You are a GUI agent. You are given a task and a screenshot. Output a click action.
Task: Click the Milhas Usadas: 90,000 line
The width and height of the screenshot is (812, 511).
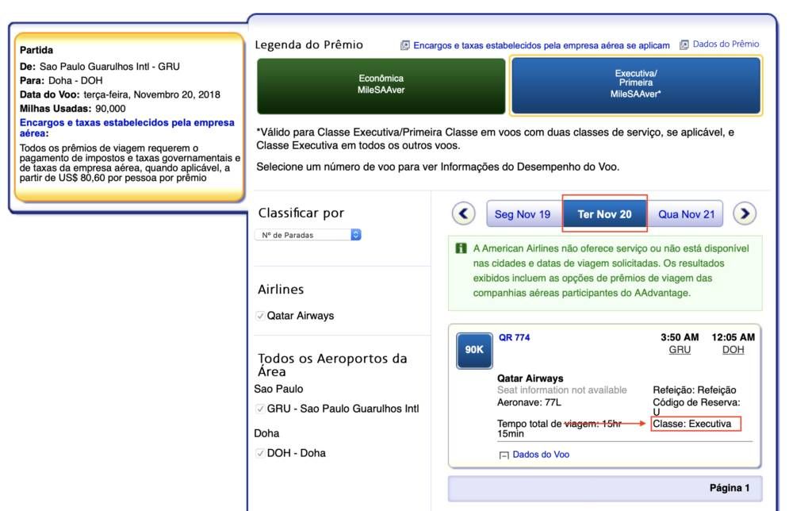pyautogui.click(x=72, y=109)
